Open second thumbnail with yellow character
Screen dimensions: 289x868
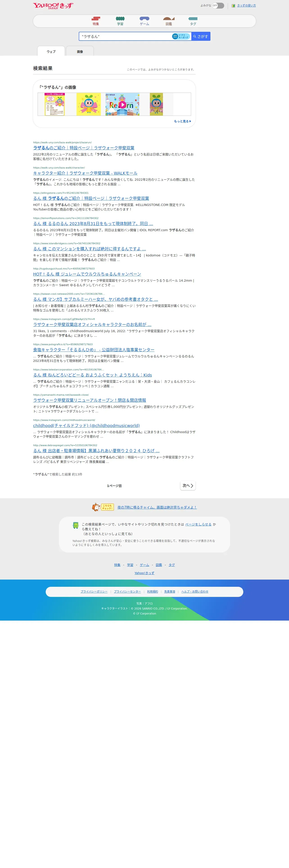tap(88, 105)
